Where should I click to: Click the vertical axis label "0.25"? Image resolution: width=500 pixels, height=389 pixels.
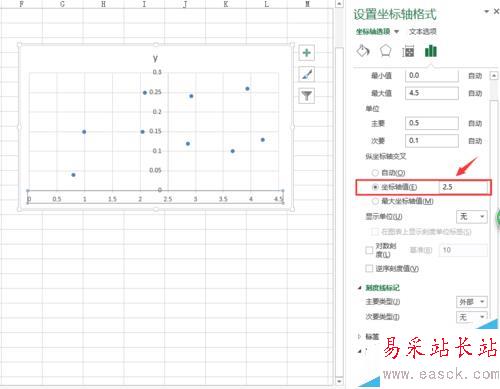[155, 92]
